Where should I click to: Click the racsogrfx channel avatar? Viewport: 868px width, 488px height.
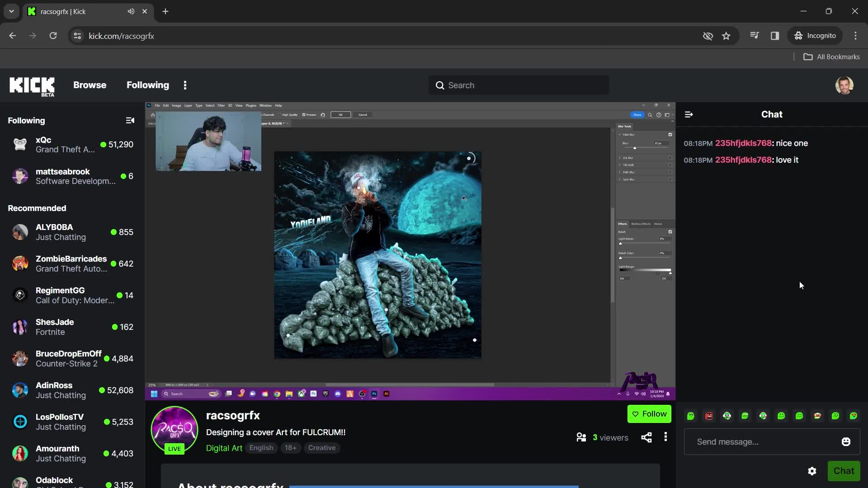175,430
